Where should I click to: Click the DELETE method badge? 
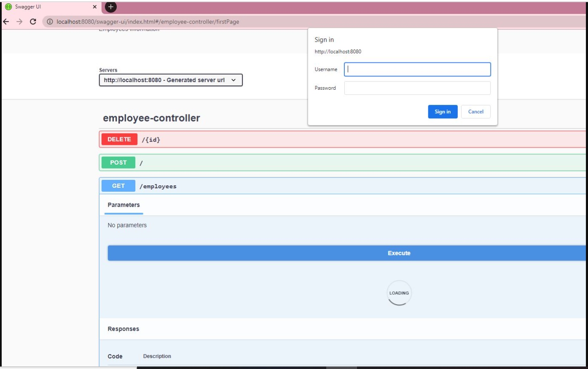[120, 139]
